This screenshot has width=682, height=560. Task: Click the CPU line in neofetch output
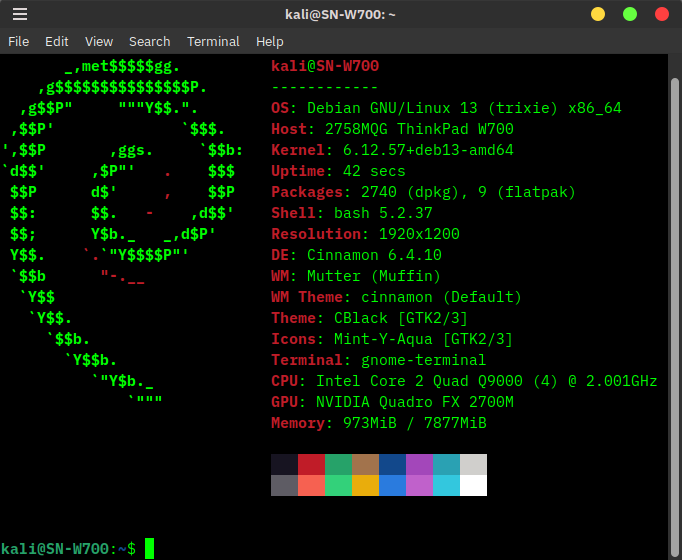pyautogui.click(x=464, y=381)
